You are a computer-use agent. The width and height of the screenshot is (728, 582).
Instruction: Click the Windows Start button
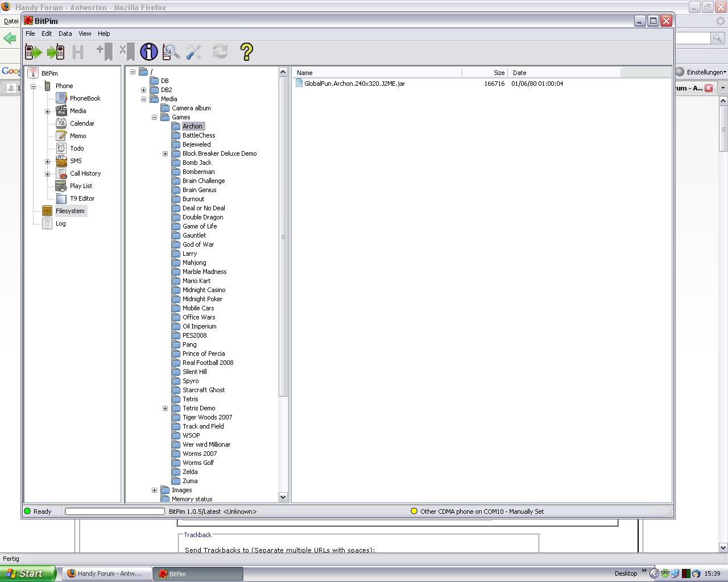(28, 573)
